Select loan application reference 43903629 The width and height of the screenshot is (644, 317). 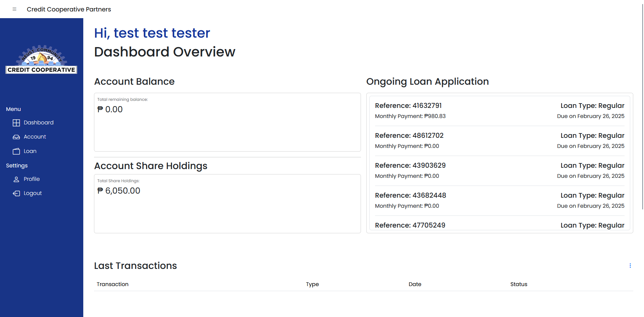click(x=500, y=171)
